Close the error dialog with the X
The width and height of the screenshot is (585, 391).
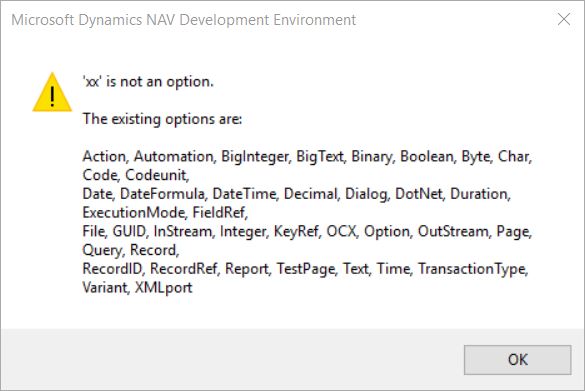564,19
